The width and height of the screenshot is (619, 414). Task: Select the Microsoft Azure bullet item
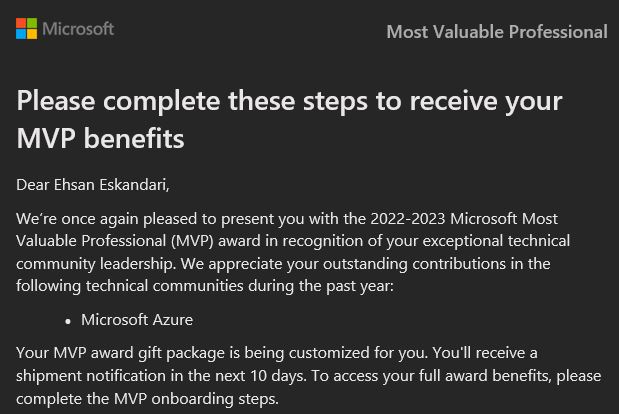click(137, 320)
